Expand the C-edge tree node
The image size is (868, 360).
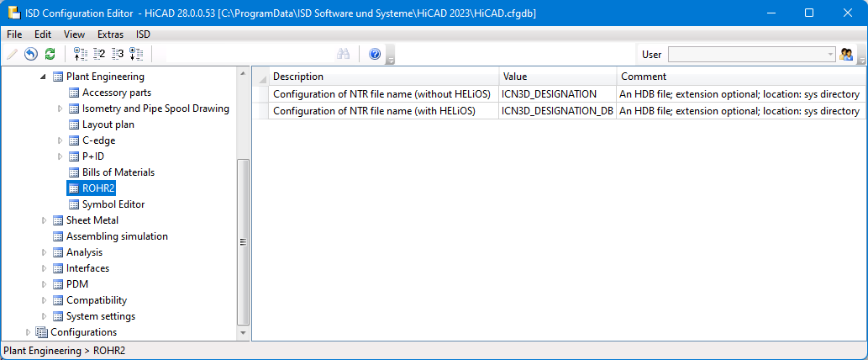[60, 140]
